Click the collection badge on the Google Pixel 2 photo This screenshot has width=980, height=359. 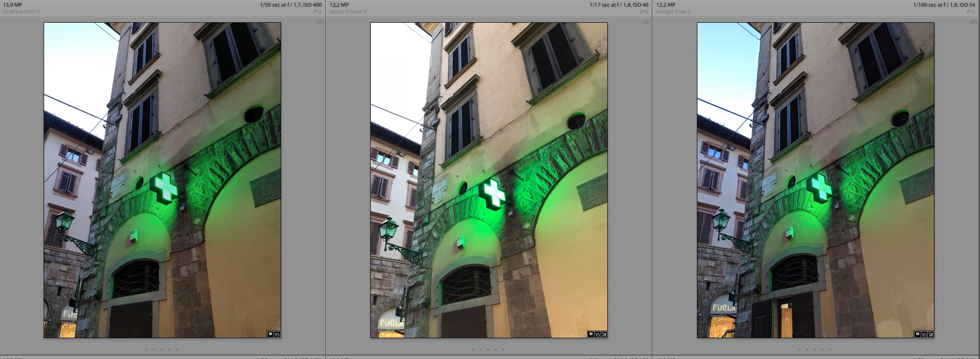click(x=924, y=334)
